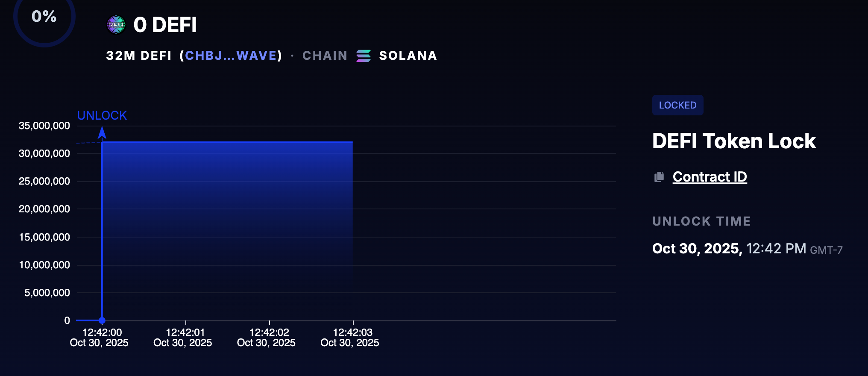This screenshot has height=376, width=868.
Task: Click the 35,000,000 y-axis label
Action: (44, 126)
